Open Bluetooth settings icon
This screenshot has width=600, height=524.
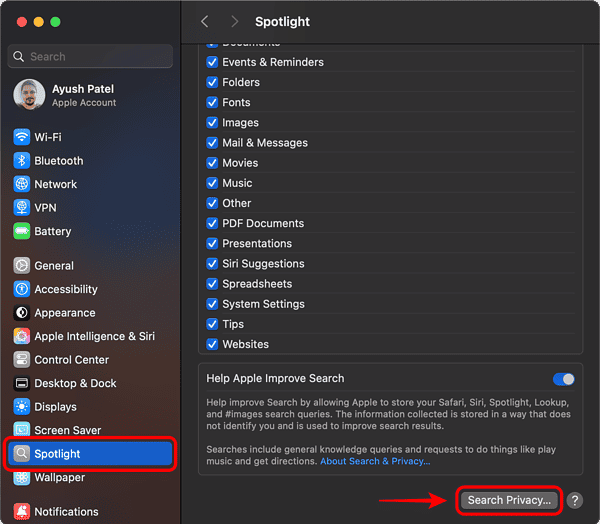[22, 161]
